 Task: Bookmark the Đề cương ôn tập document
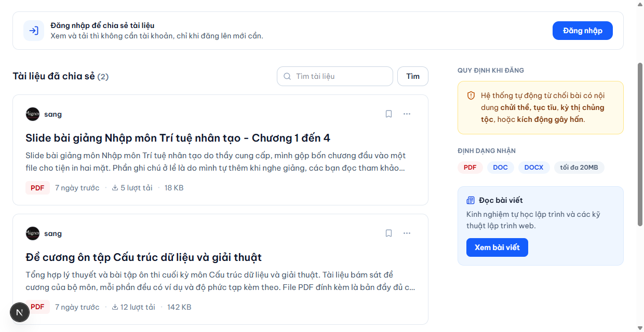click(x=388, y=233)
